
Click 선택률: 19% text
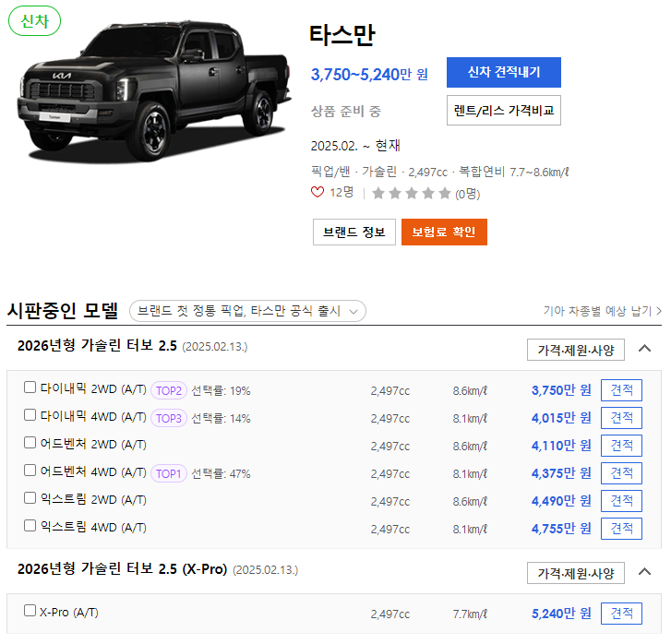pyautogui.click(x=221, y=390)
